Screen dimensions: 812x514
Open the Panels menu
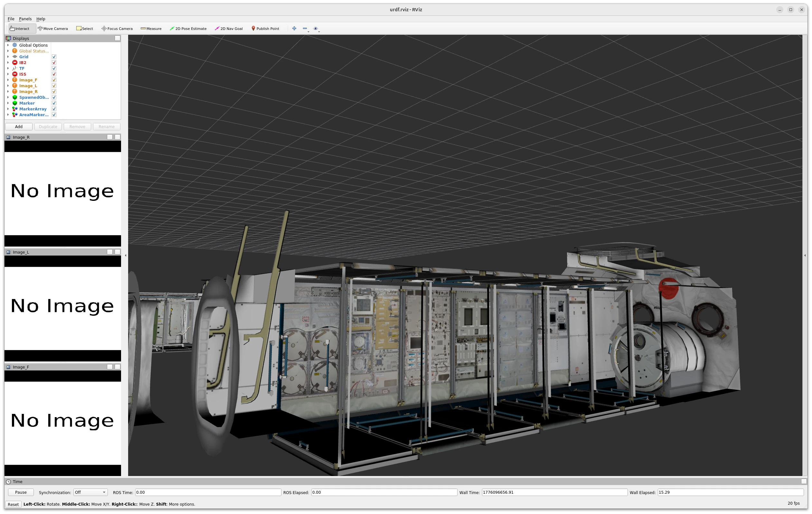[x=25, y=19]
